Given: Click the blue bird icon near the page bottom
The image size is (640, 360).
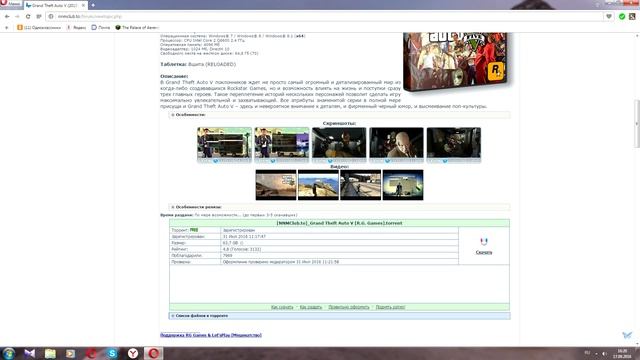Looking at the screenshot, I should coord(627,335).
